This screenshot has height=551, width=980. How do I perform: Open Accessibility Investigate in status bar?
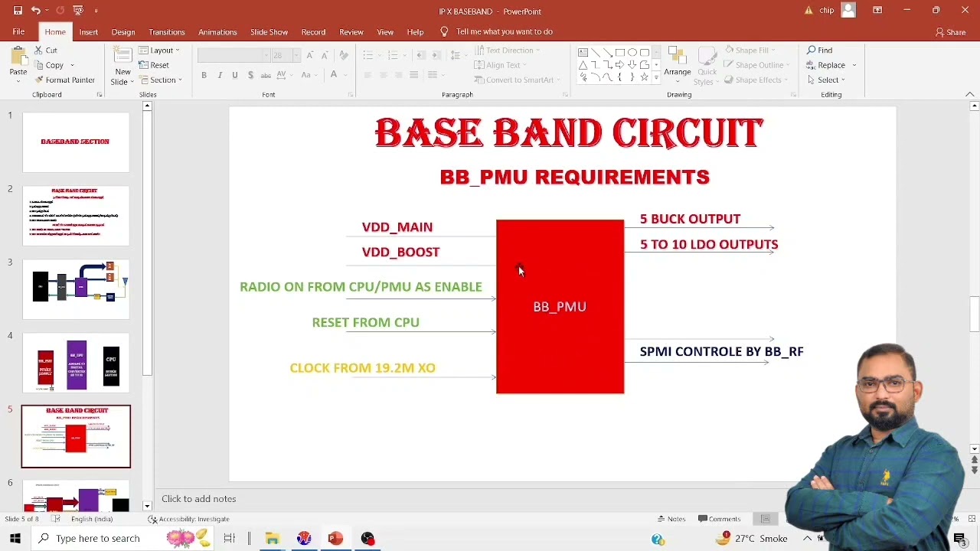[x=188, y=519]
